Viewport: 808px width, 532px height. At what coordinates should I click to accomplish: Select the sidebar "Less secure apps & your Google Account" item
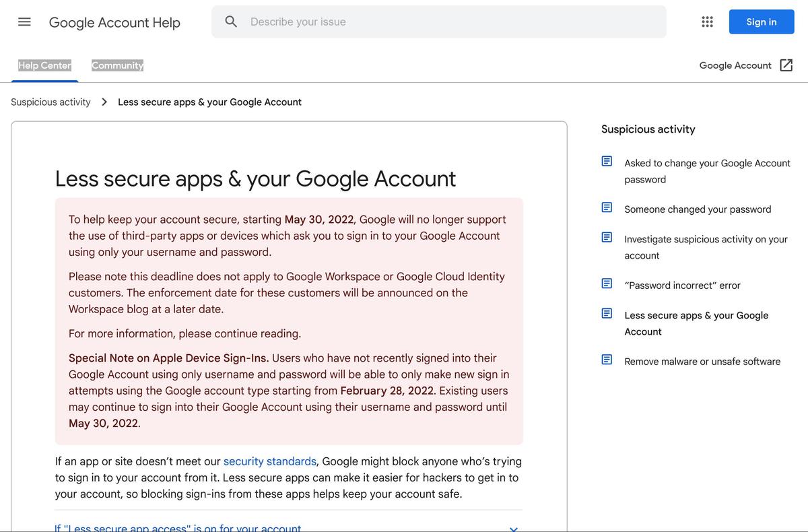[696, 323]
